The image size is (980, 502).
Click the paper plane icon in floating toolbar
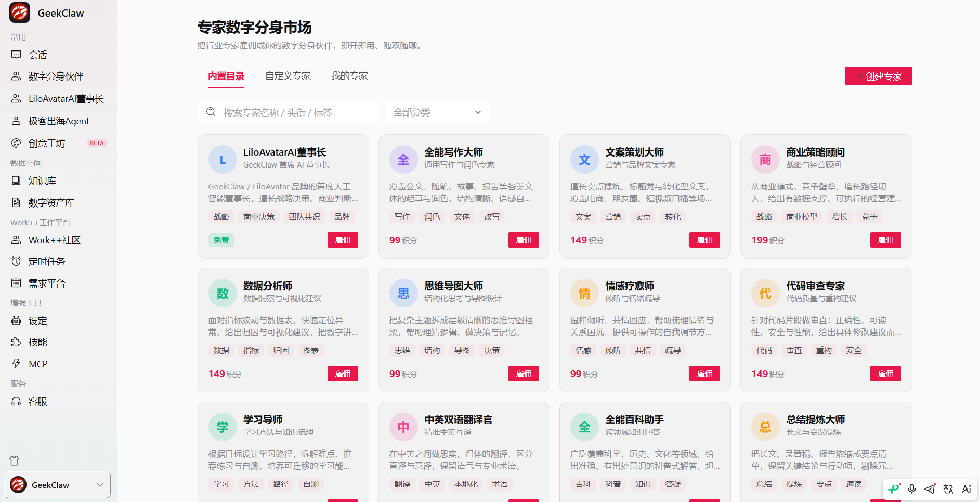click(930, 488)
